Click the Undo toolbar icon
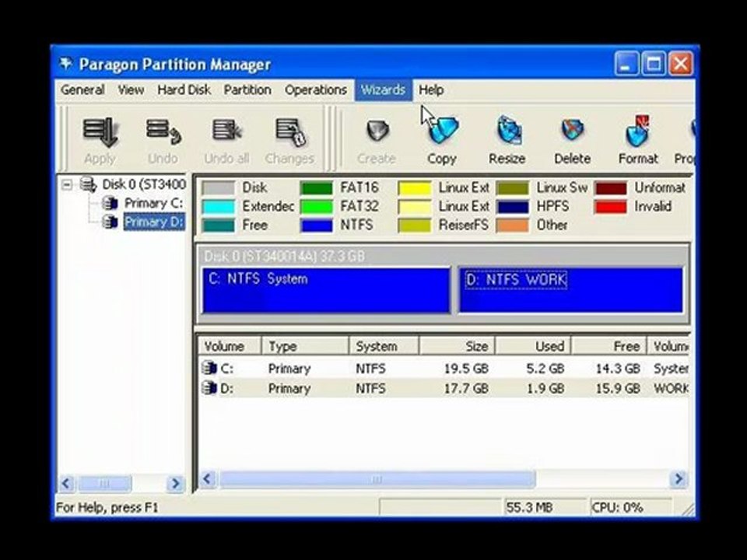The image size is (747, 560). pos(163,132)
